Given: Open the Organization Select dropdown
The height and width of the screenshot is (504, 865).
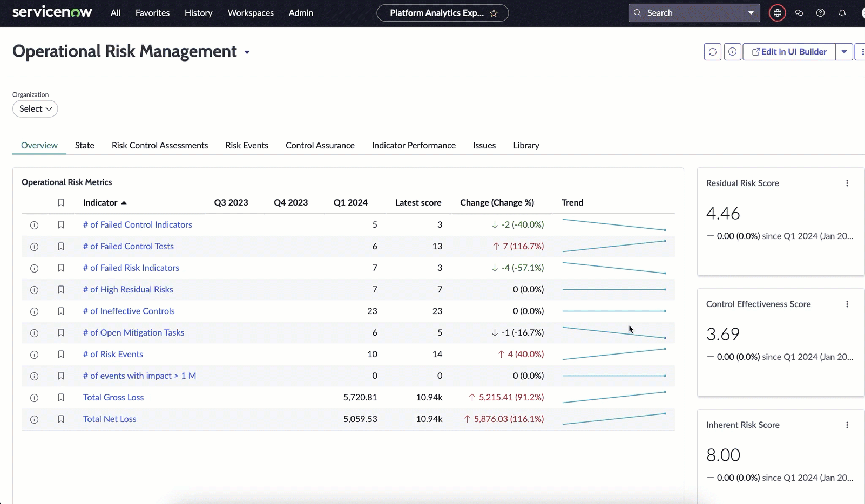Looking at the screenshot, I should tap(35, 108).
